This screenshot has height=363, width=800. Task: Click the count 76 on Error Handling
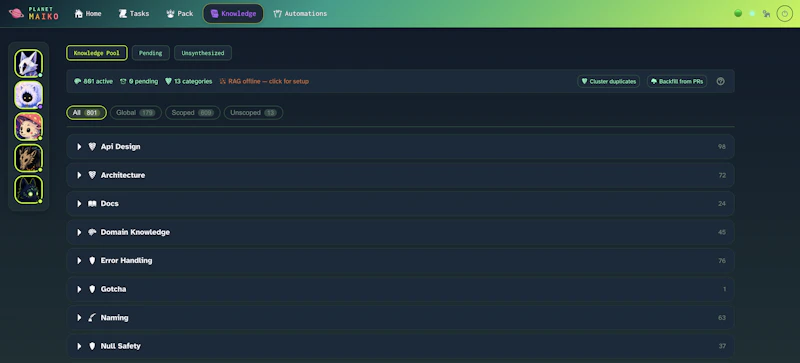coord(722,261)
